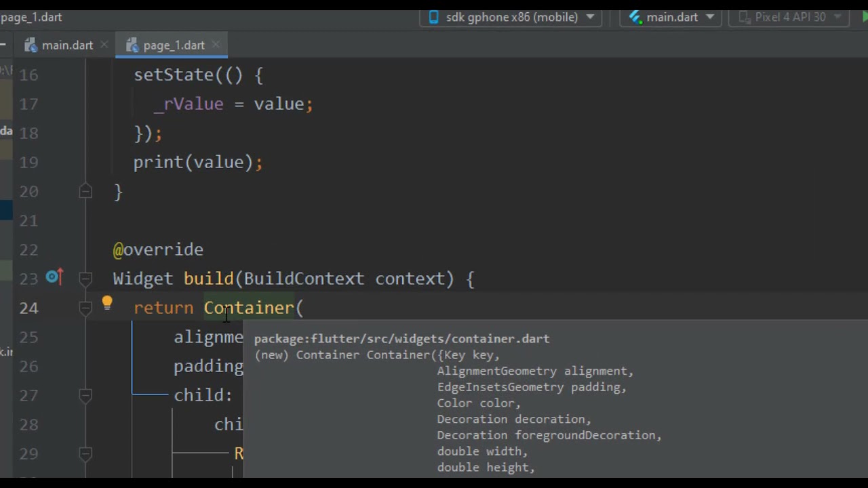Click the Dart file icon on main.dart tab
The image size is (868, 488).
pos(31,45)
